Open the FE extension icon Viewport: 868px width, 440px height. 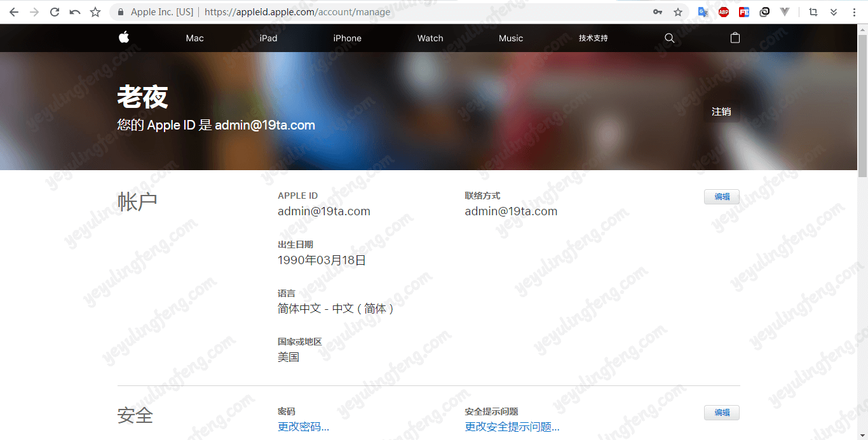[744, 12]
